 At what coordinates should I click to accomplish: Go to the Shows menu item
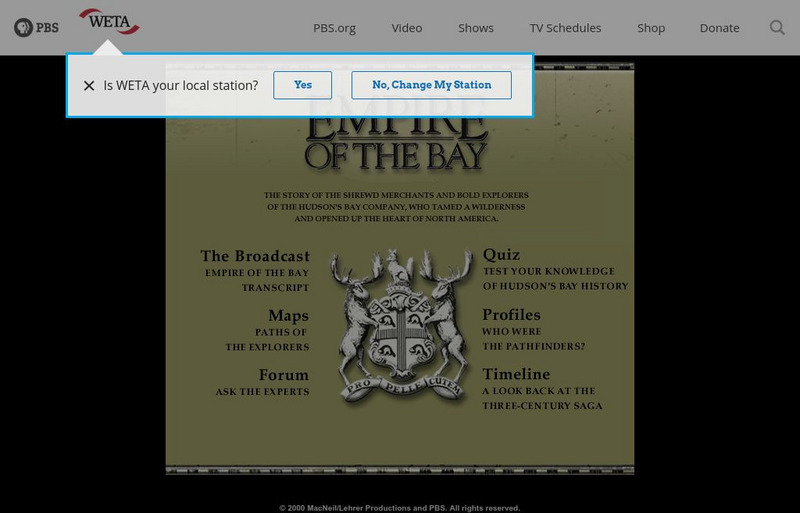[x=476, y=28]
